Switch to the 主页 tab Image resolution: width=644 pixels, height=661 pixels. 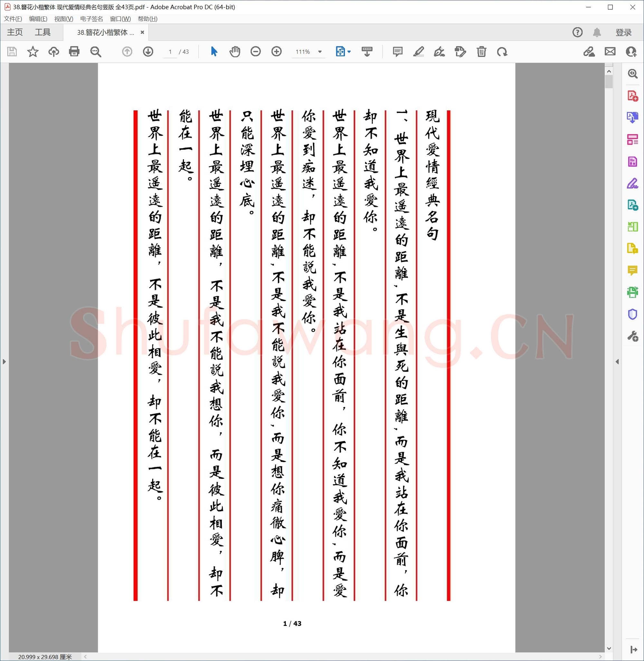click(15, 32)
